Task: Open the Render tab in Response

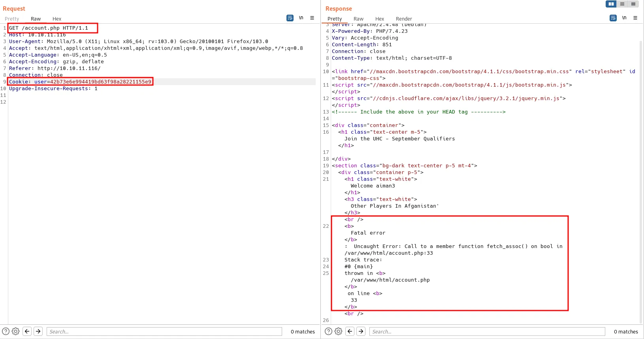Action: tap(404, 19)
